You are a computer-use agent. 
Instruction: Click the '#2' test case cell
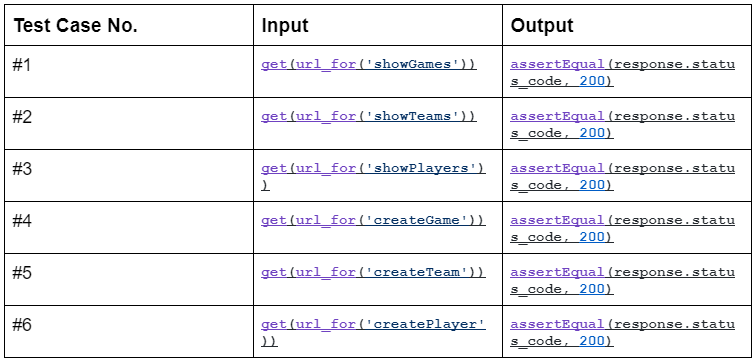129,123
